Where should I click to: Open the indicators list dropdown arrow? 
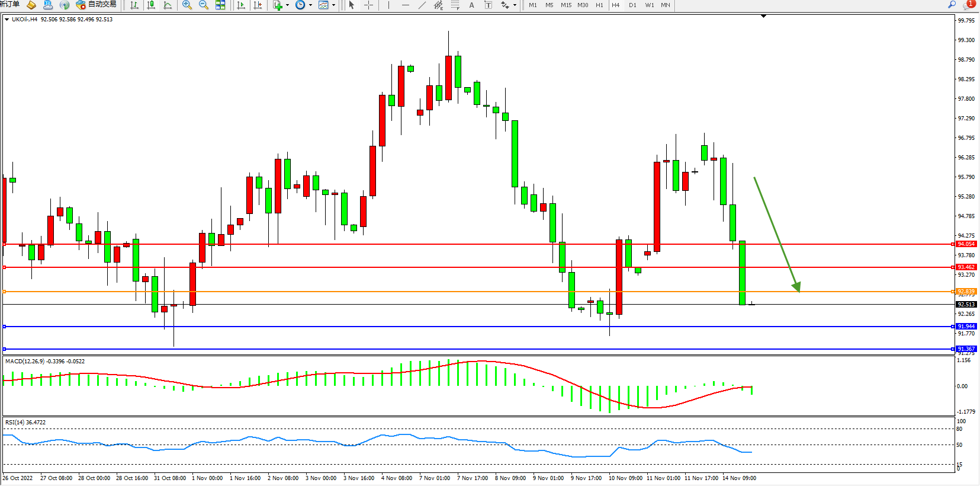pos(288,5)
